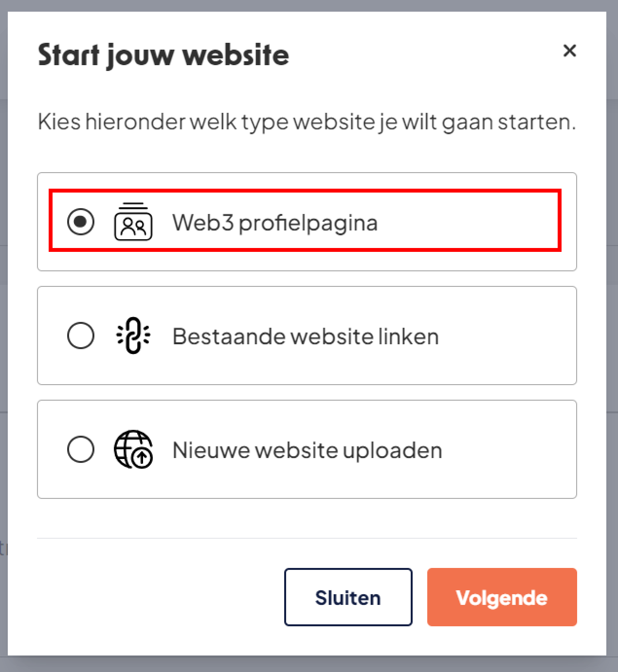This screenshot has height=672, width=618.
Task: Click the "Nieuwe website uploaden" label text
Action: 307,450
